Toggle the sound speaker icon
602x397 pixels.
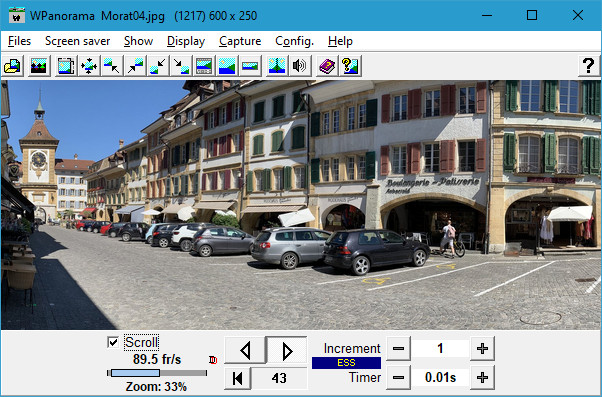300,66
